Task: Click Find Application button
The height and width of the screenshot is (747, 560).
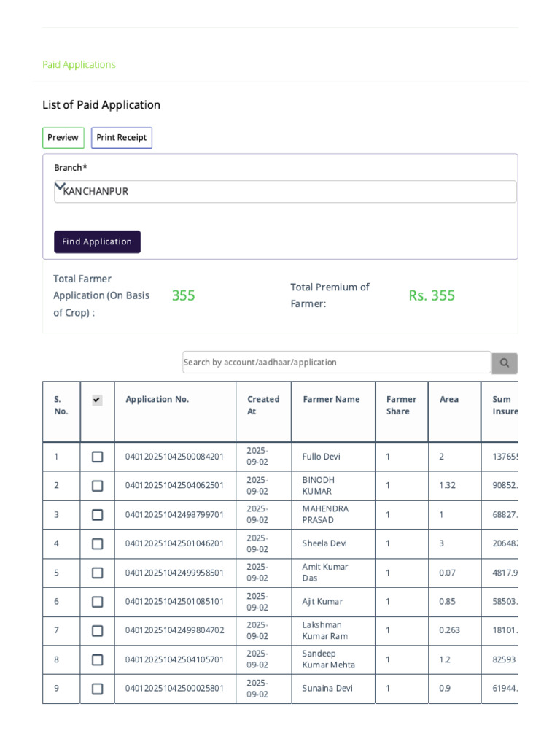Action: [x=97, y=242]
